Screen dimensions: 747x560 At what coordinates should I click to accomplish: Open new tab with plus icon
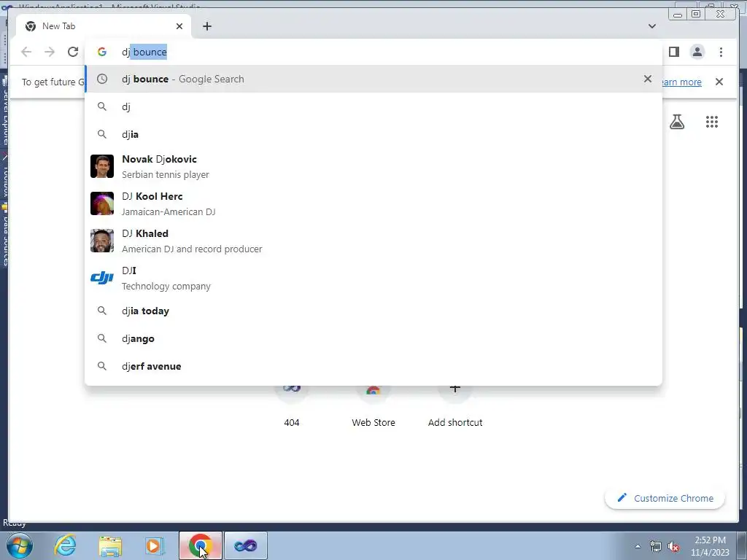click(206, 26)
